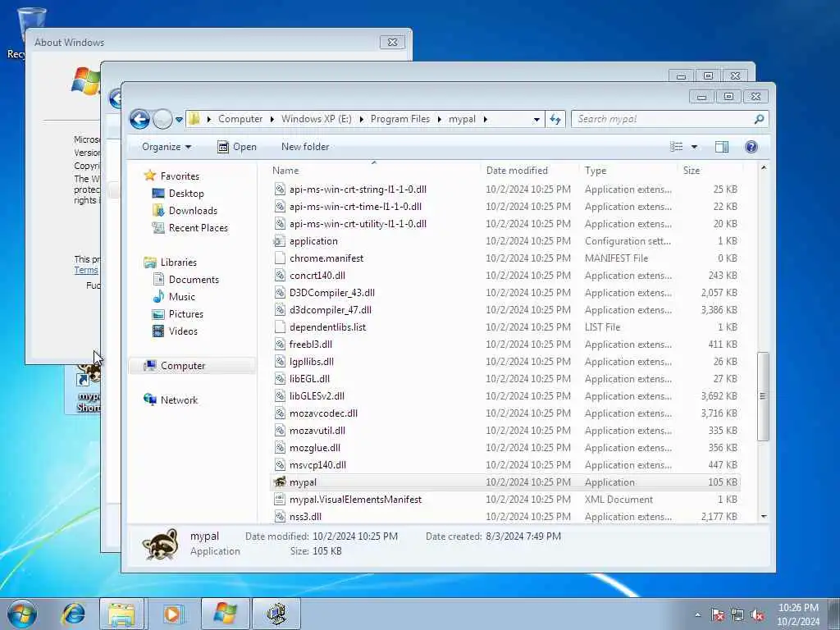Click the Open toolbar button

point(237,147)
